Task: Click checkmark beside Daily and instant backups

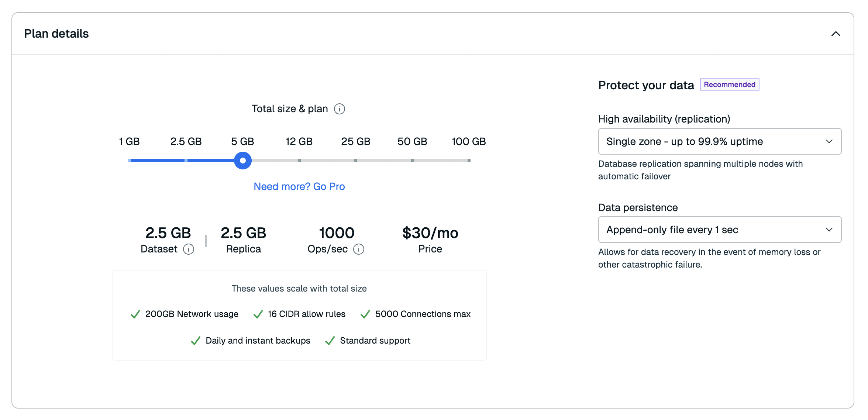Action: pyautogui.click(x=195, y=341)
